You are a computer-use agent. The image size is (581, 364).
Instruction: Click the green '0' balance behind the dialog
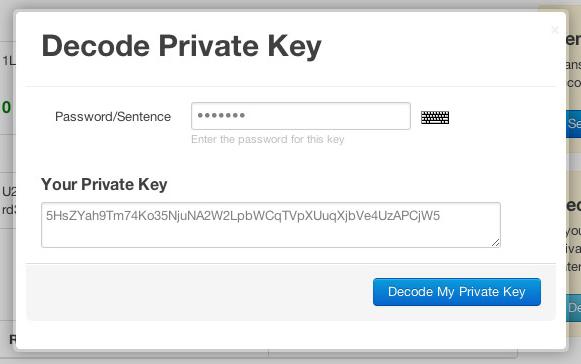(x=6, y=107)
